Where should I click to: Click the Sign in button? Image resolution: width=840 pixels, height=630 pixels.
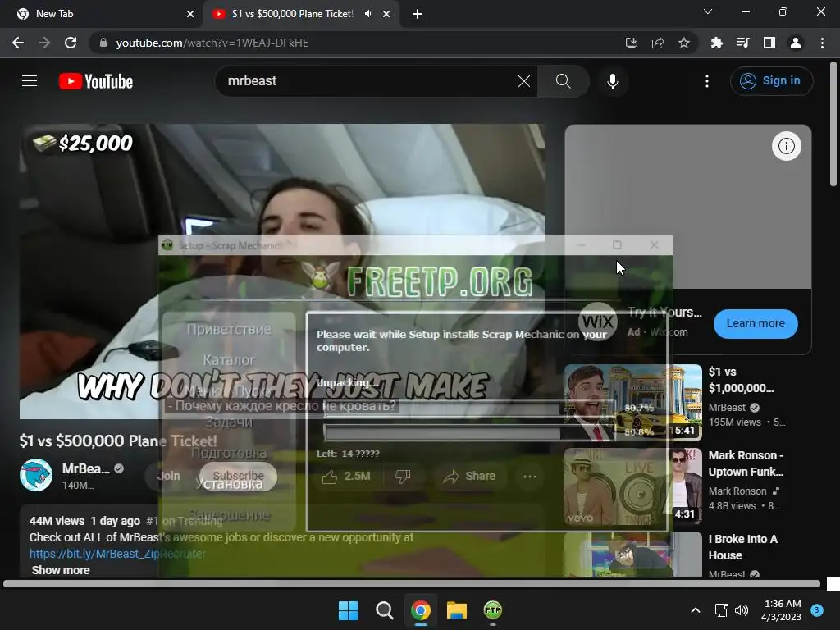pyautogui.click(x=771, y=81)
